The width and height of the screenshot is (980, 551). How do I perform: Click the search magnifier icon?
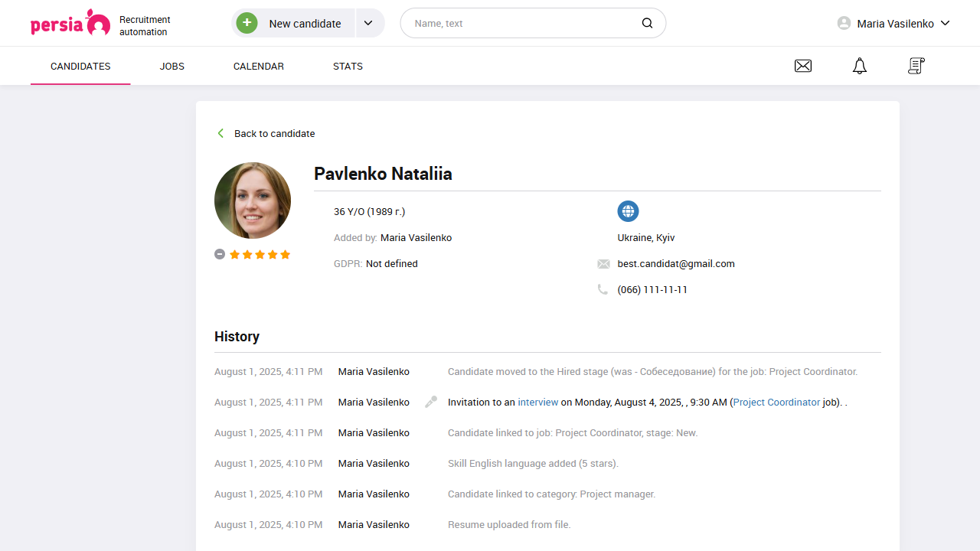tap(647, 23)
